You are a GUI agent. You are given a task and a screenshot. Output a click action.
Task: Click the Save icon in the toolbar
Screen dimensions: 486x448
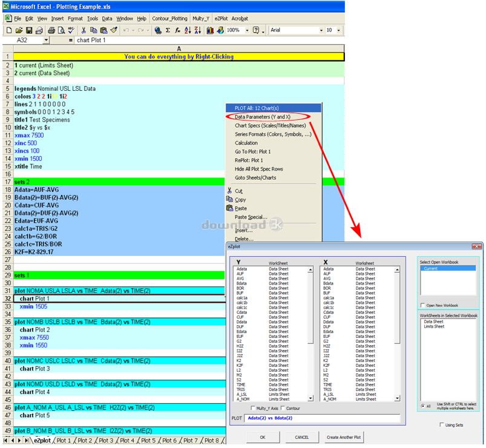pyautogui.click(x=29, y=30)
